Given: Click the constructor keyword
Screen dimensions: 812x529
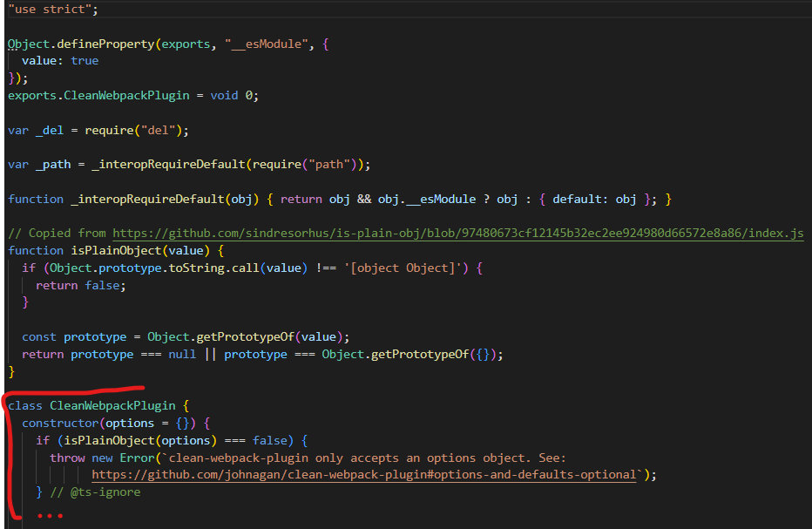Looking at the screenshot, I should pos(60,423).
